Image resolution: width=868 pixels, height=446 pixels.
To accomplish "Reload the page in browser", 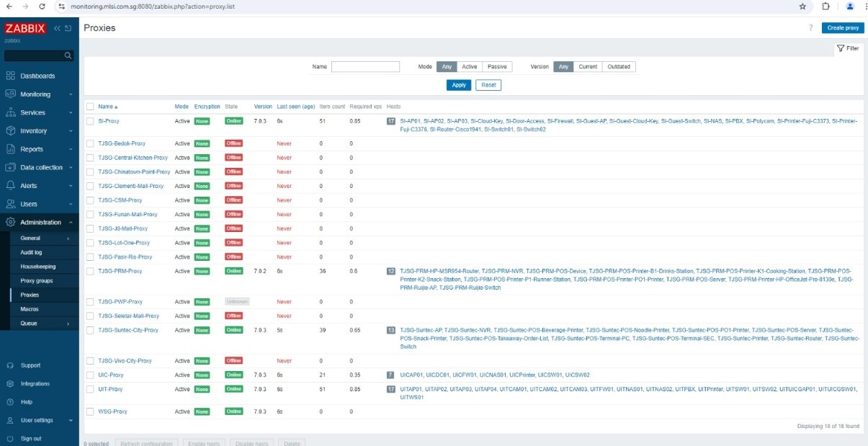I will (x=42, y=6).
